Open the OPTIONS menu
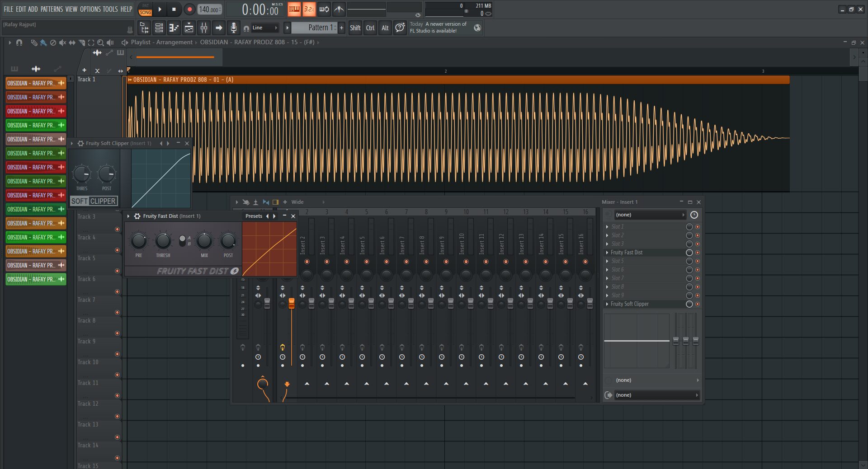 pyautogui.click(x=90, y=9)
